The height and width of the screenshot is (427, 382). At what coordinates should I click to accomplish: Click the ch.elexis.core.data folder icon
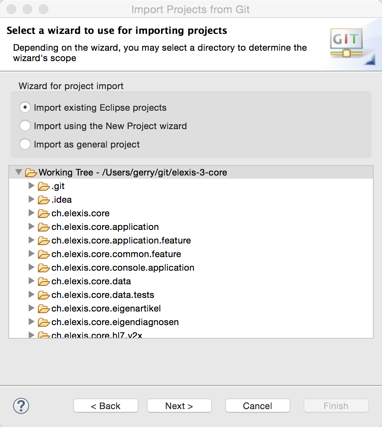(43, 281)
